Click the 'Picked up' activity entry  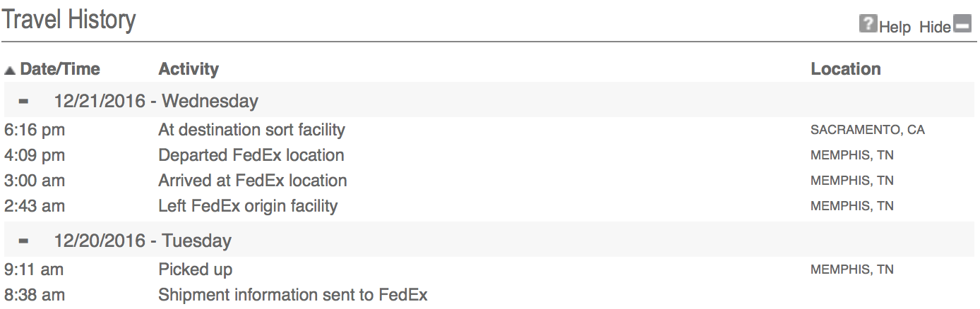click(x=196, y=269)
